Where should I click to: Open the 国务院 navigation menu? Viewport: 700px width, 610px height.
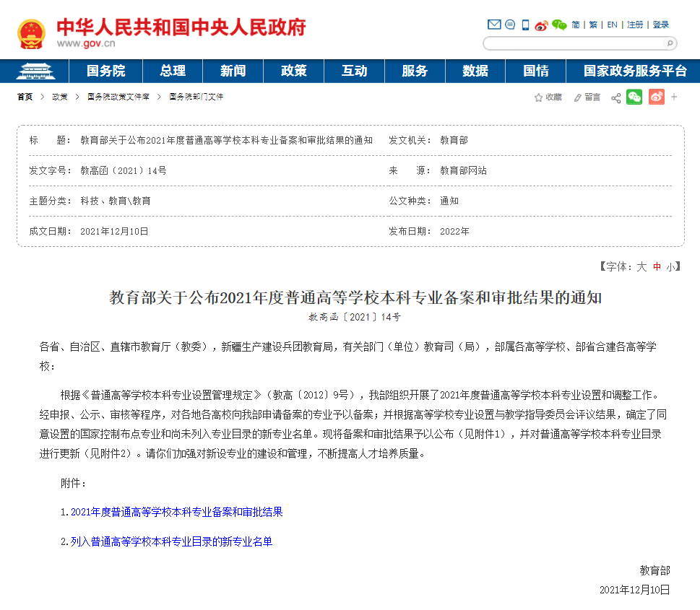[x=105, y=71]
